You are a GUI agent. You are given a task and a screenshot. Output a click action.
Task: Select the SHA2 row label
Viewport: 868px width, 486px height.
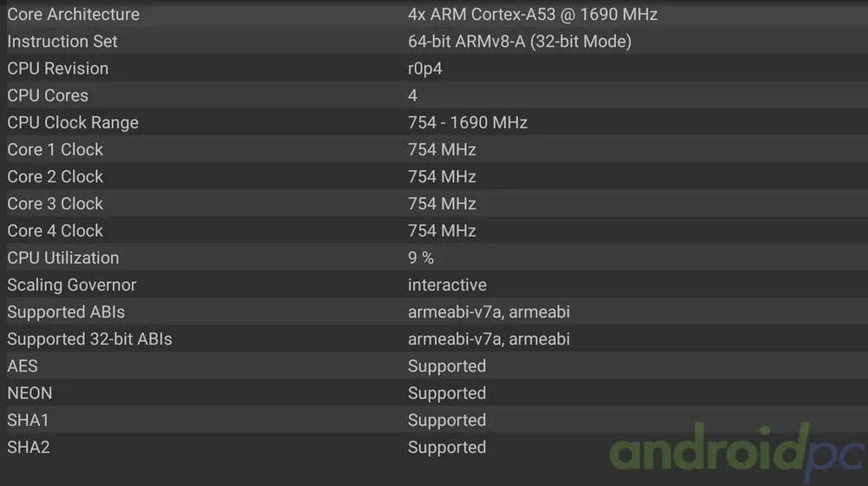click(29, 447)
